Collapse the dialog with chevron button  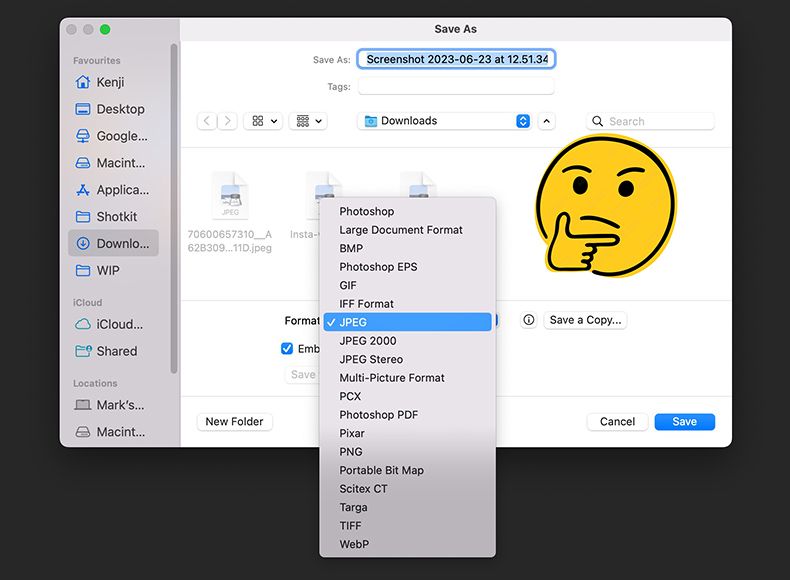pos(546,121)
